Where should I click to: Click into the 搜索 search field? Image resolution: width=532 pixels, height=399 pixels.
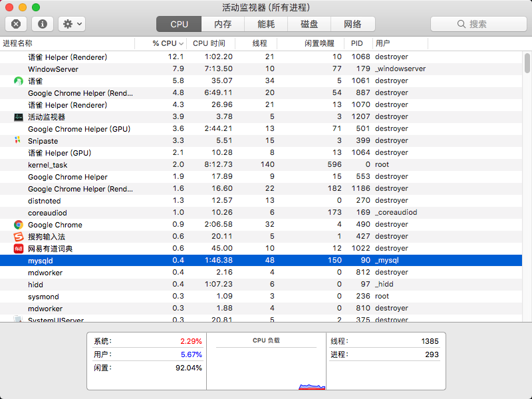coord(479,24)
